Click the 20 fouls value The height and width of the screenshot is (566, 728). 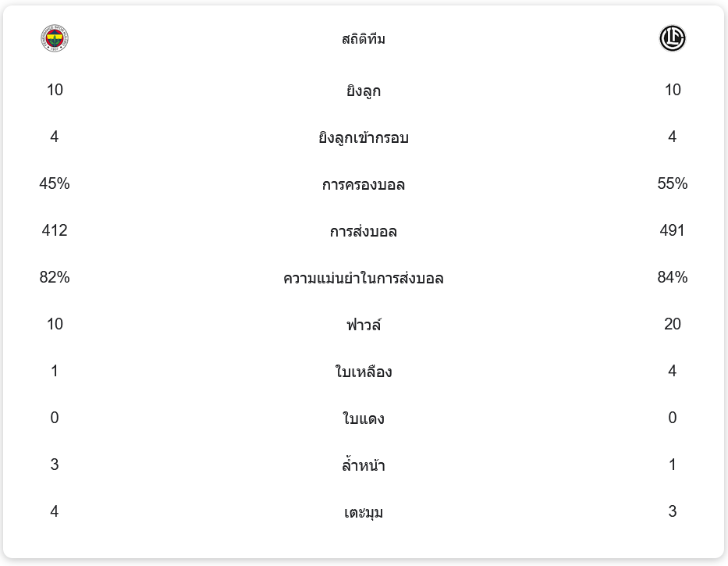tap(673, 324)
